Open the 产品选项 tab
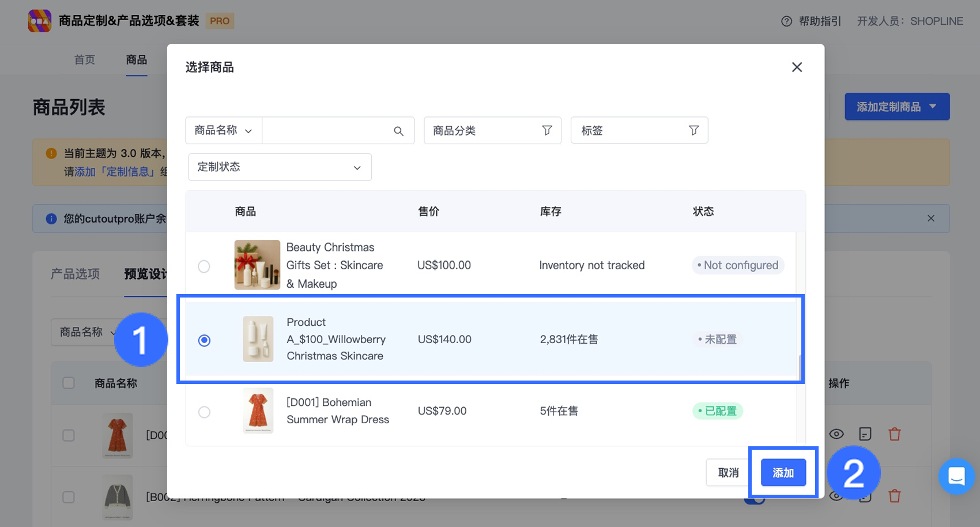This screenshot has height=527, width=980. click(76, 274)
